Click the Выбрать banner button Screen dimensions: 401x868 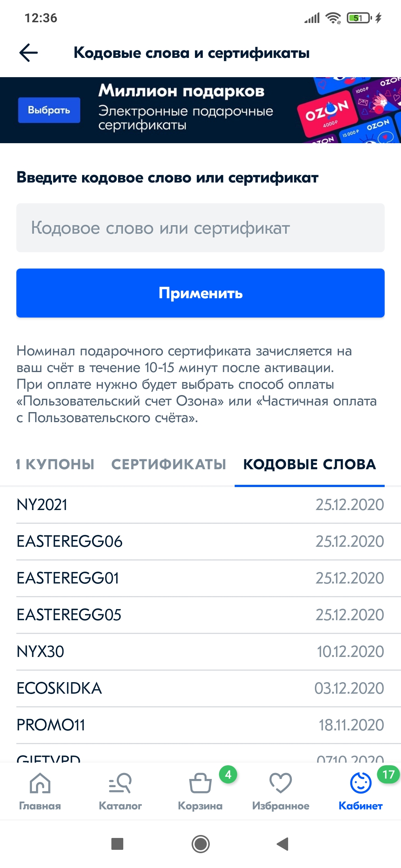coord(49,110)
